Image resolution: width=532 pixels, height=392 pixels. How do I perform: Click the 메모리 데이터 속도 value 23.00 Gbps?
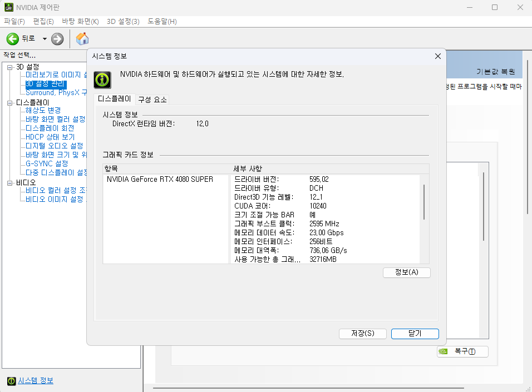coord(327,232)
